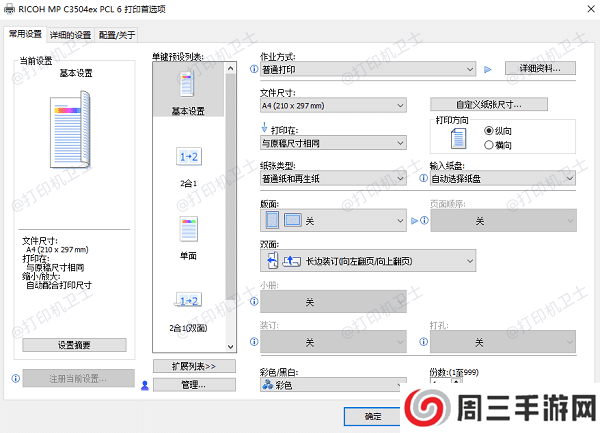Click the 确定 button

pyautogui.click(x=373, y=416)
